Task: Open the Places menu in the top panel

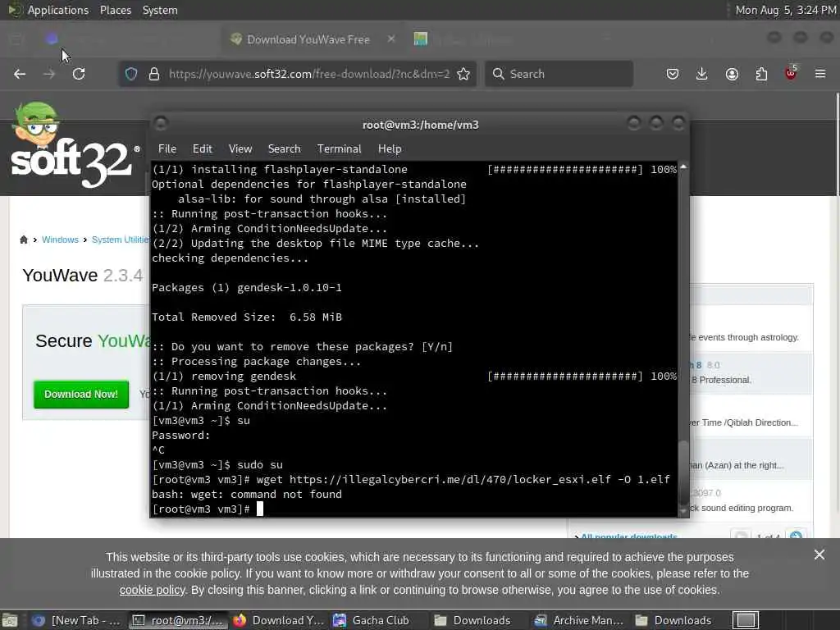Action: (x=115, y=10)
